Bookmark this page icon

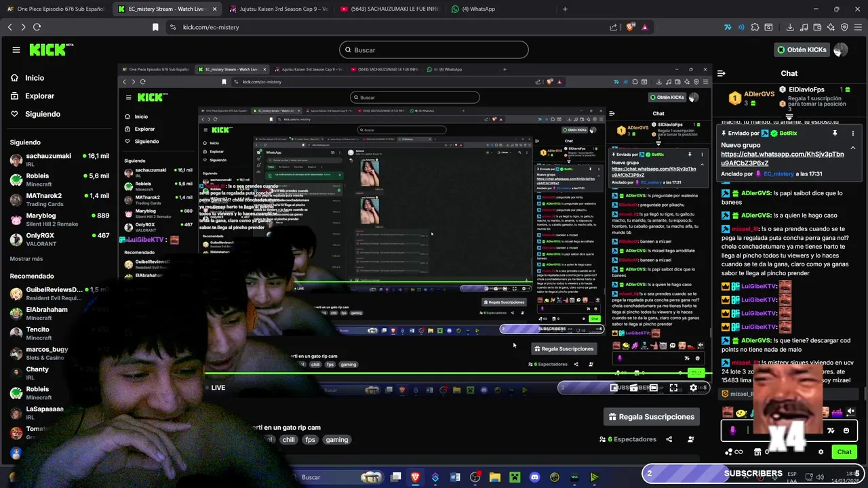[155, 27]
